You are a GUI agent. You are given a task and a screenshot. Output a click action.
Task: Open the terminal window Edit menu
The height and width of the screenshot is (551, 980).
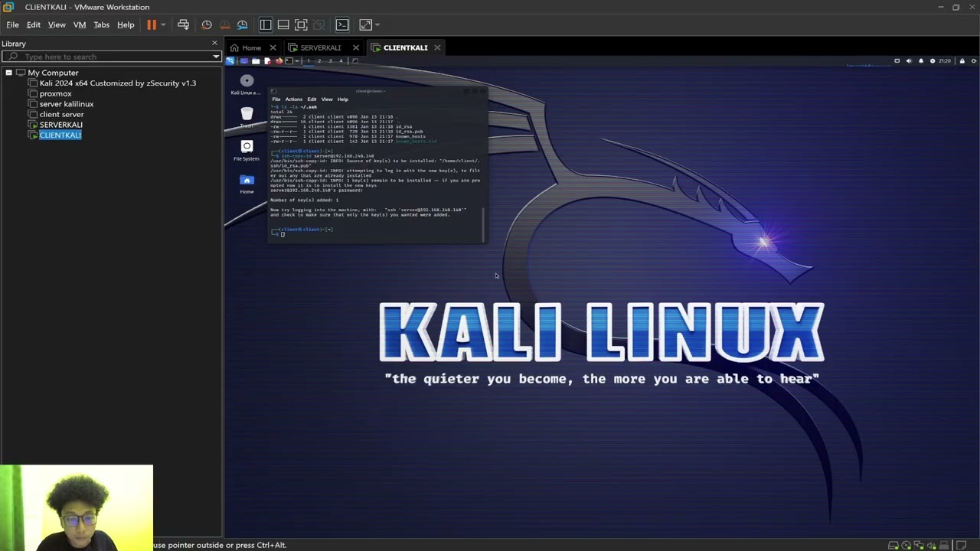tap(312, 99)
